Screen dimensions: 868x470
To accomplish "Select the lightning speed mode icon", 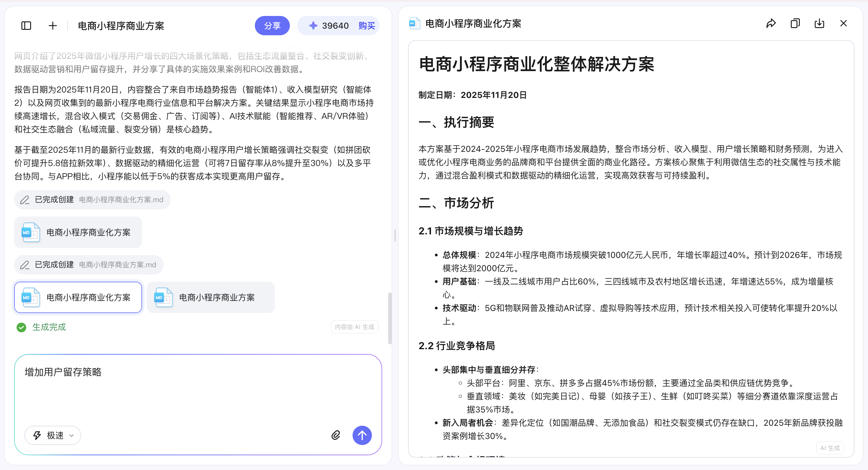I will click(37, 435).
